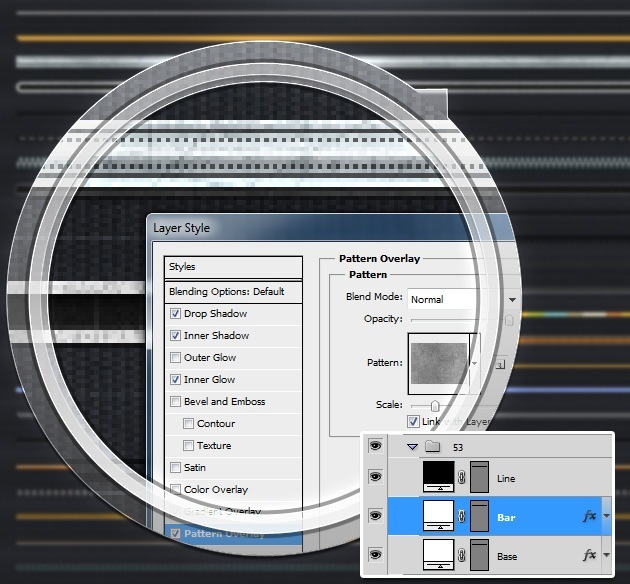Open the Blend Mode dropdown
The height and width of the screenshot is (584, 630).
tap(462, 299)
